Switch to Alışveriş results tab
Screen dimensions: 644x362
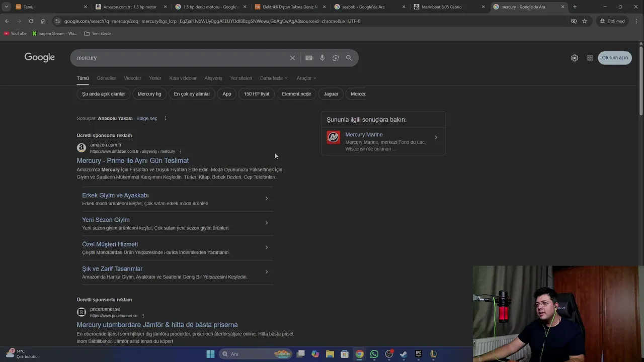tap(213, 78)
